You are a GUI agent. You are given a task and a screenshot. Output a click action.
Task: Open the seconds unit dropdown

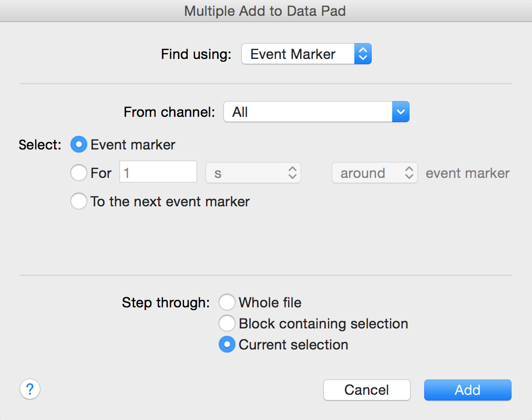point(253,173)
